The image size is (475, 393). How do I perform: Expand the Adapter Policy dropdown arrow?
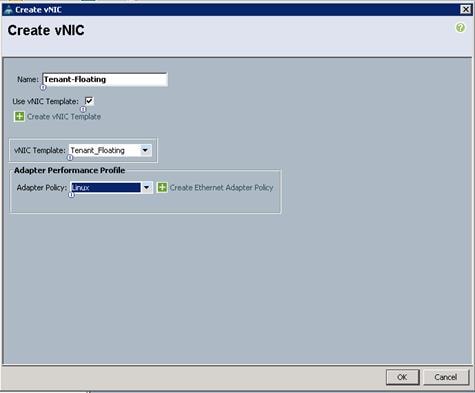tap(146, 188)
